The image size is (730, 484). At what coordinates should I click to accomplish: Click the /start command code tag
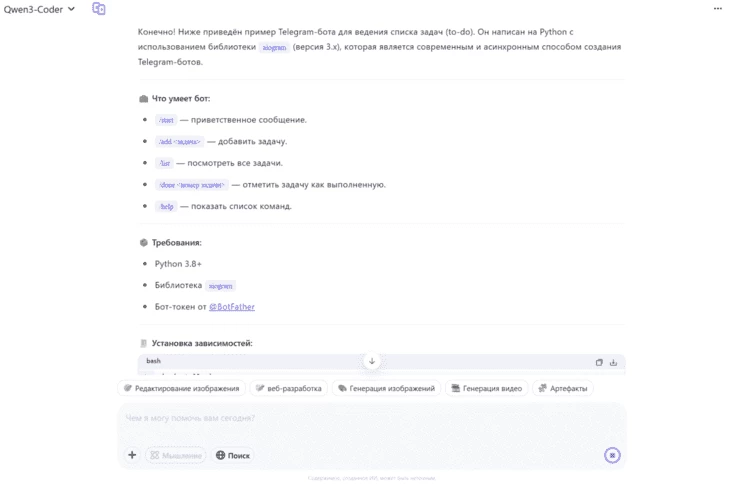point(166,120)
